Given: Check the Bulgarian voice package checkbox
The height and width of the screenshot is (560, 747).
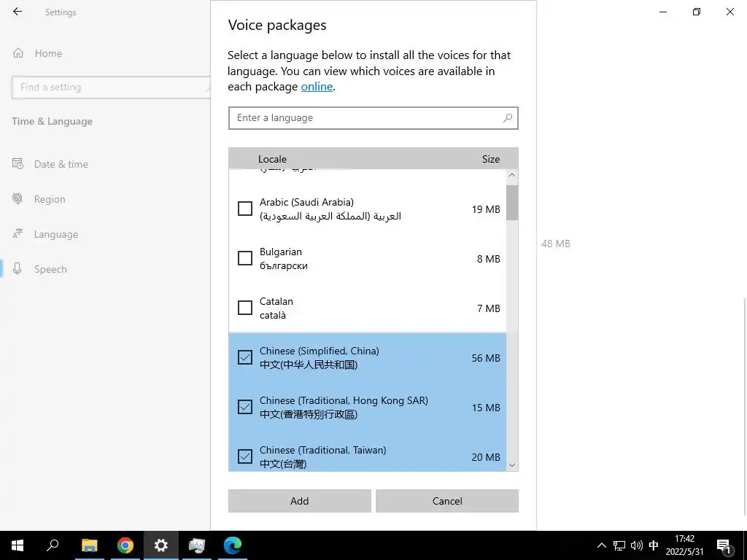Looking at the screenshot, I should (x=245, y=258).
